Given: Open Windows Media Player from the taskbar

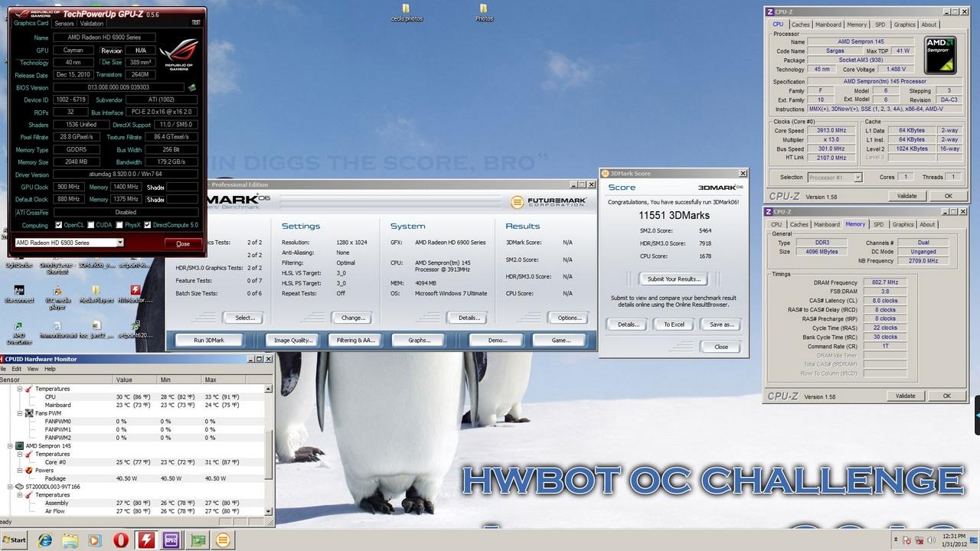Looking at the screenshot, I should pyautogui.click(x=95, y=540).
